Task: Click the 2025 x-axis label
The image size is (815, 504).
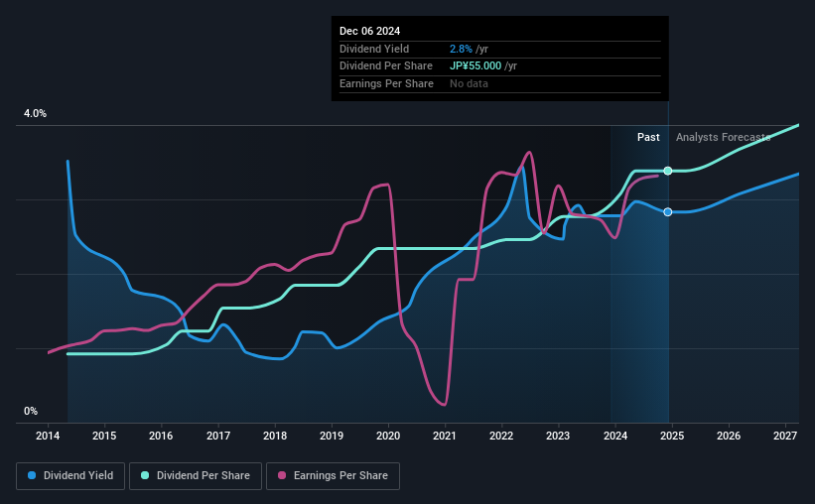Action: coord(671,436)
